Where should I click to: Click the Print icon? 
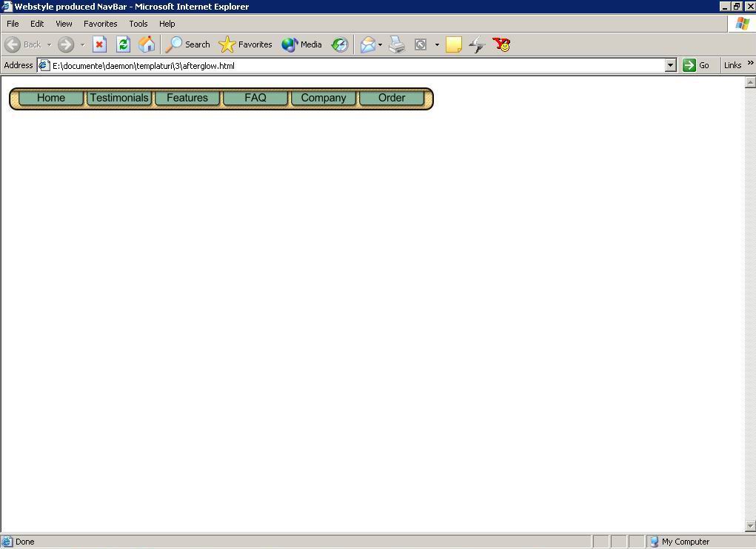397,44
